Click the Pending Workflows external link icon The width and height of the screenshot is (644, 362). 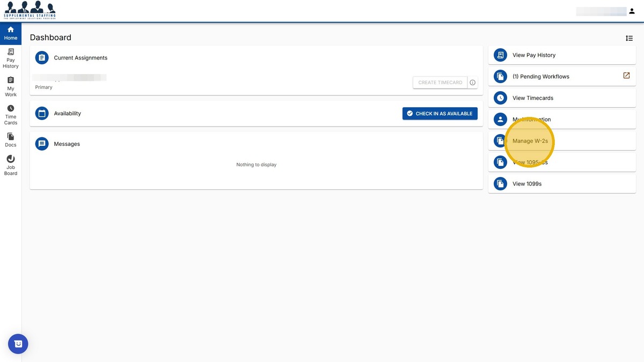626,76
